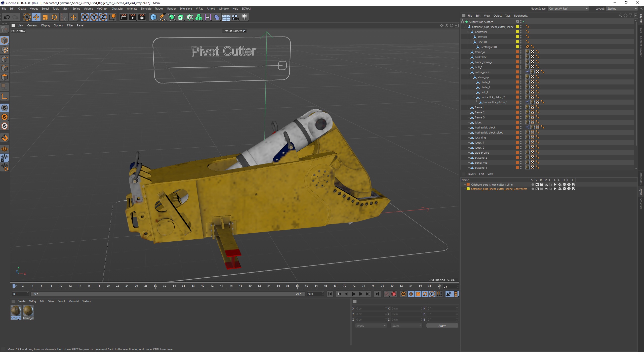Toggle visibility of frame_4 object
The image size is (644, 352).
click(x=521, y=51)
